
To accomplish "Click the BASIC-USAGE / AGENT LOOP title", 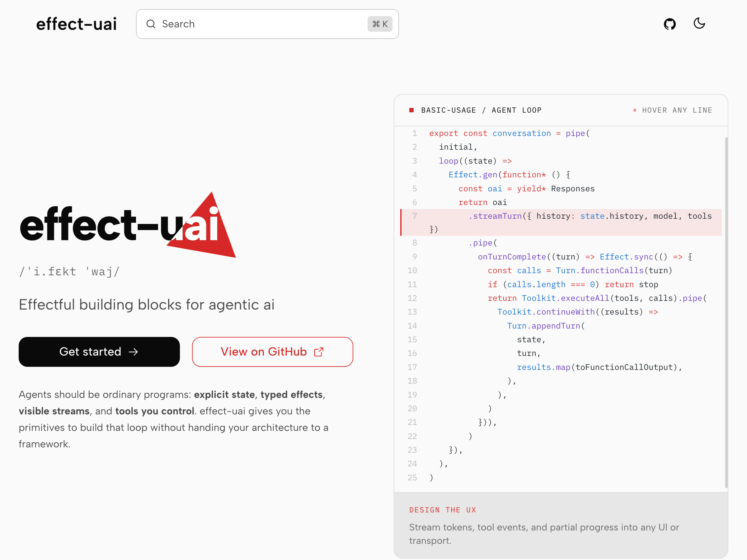I will click(481, 110).
